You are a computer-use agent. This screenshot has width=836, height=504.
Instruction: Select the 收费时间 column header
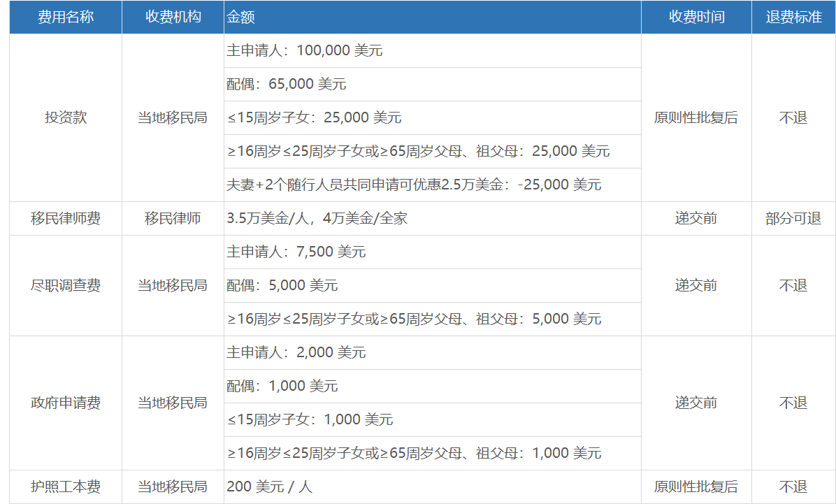(696, 17)
